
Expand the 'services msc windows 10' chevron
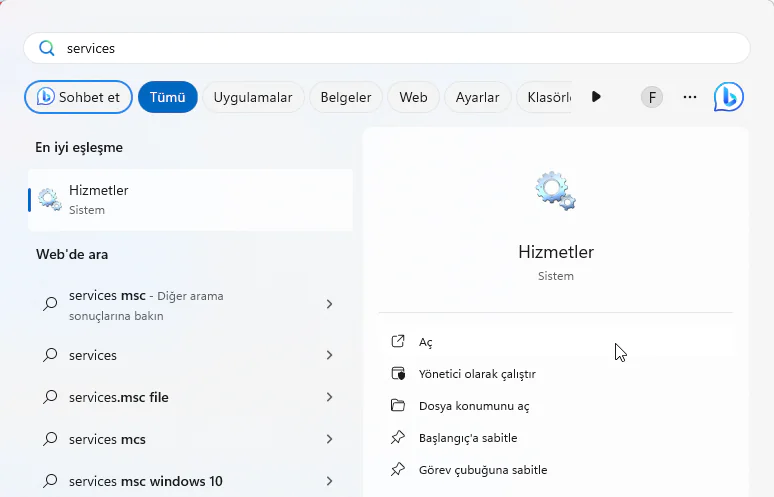point(329,481)
